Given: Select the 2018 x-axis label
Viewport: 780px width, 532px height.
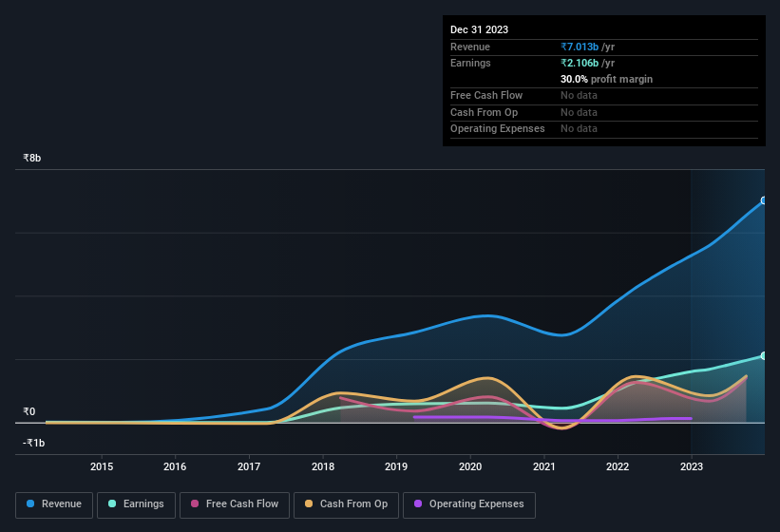Looking at the screenshot, I should pos(323,466).
